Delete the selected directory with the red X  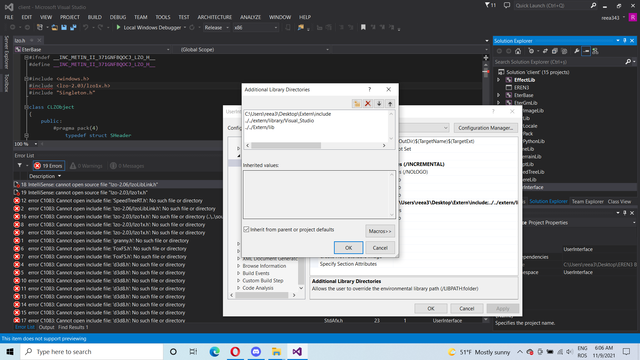(368, 104)
